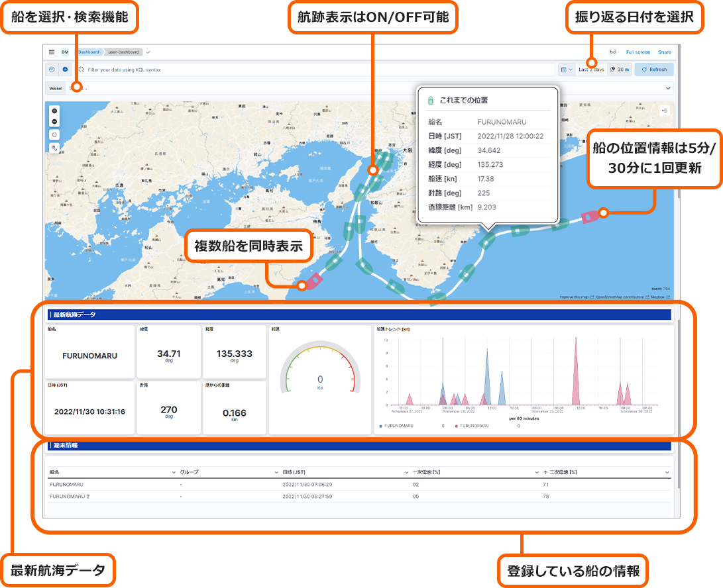Open the calendar date quick menu
This screenshot has width=723, height=588.
tap(565, 69)
